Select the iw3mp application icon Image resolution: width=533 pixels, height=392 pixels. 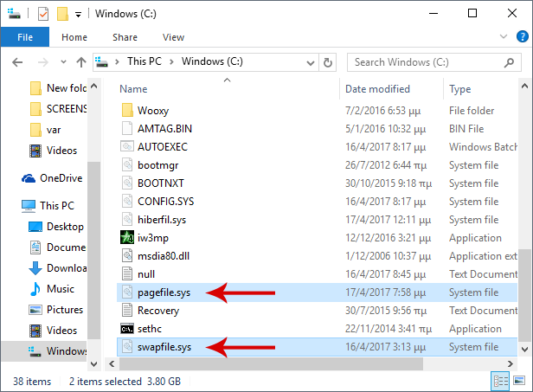[x=127, y=237]
